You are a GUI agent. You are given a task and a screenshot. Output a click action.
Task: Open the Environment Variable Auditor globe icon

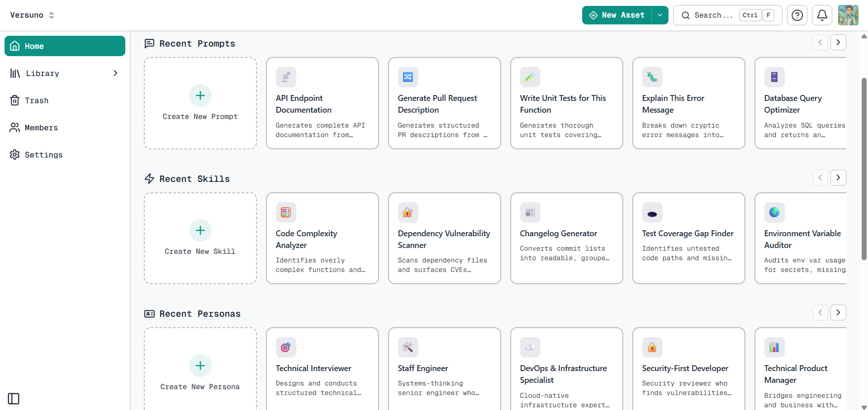pyautogui.click(x=774, y=212)
